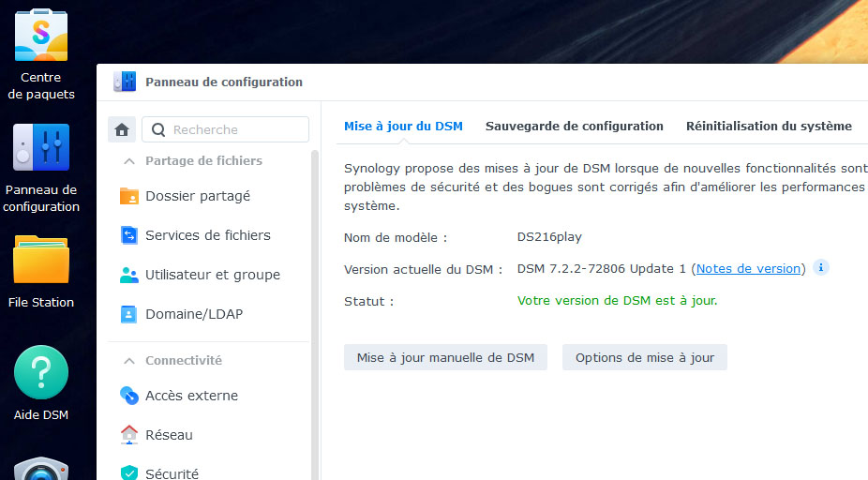Launch File Station from desktop
This screenshot has height=480, width=868.
point(40,262)
